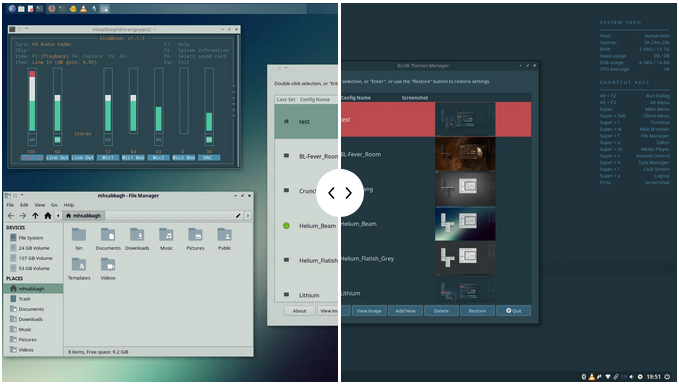Open the Downloads folder icon

coord(137,239)
